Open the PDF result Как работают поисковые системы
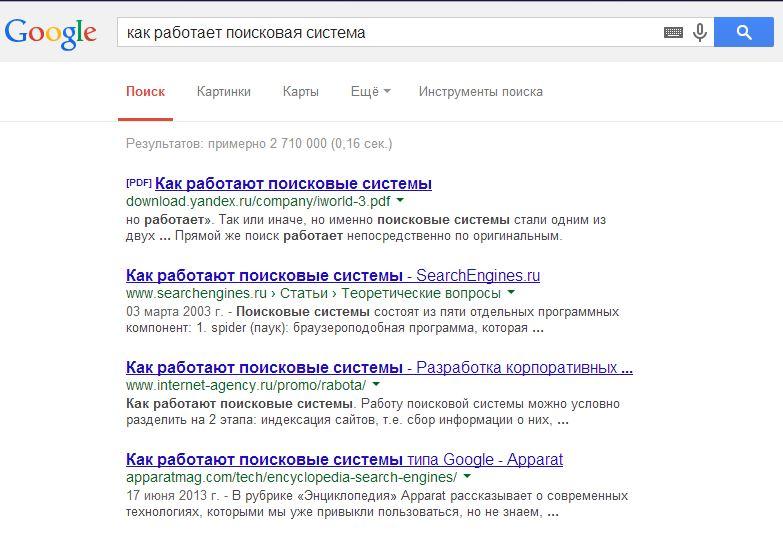The width and height of the screenshot is (783, 537). (293, 183)
